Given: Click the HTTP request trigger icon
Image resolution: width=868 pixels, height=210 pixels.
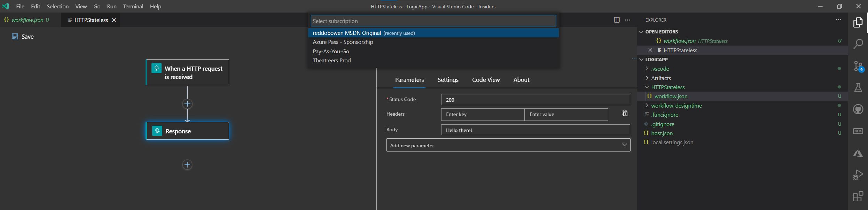Looking at the screenshot, I should pyautogui.click(x=156, y=68).
